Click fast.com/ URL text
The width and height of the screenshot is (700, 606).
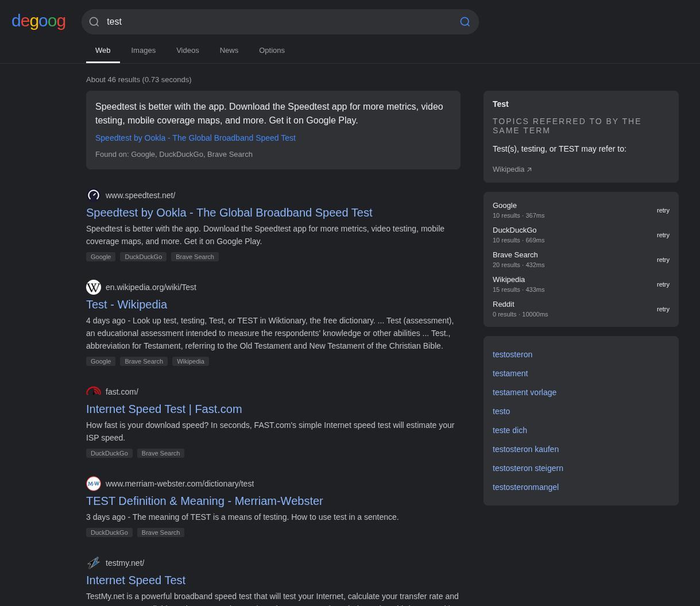point(122,392)
